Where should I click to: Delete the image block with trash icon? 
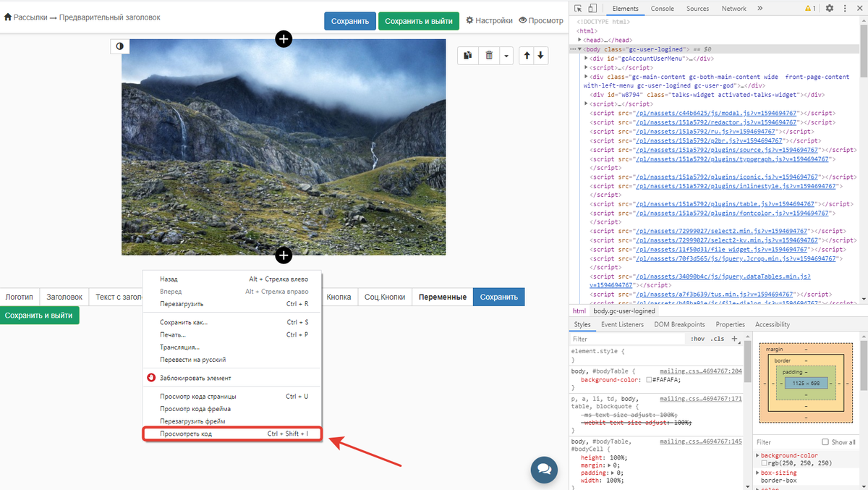coord(489,55)
